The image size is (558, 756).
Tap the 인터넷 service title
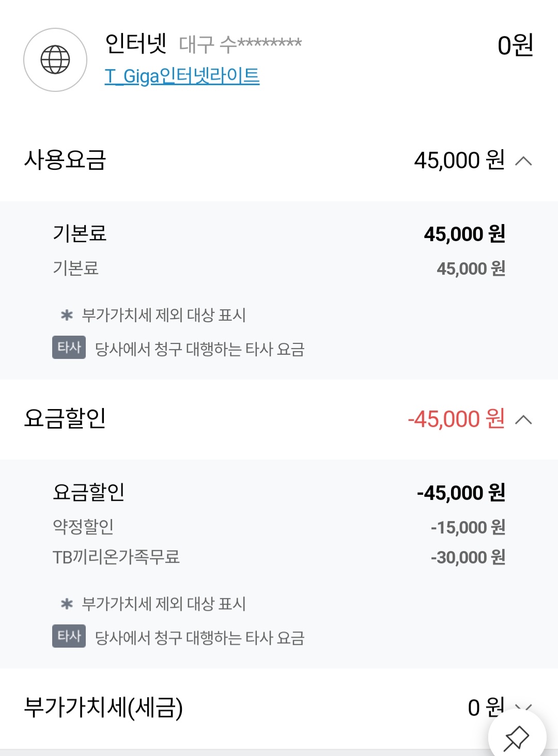pos(136,43)
